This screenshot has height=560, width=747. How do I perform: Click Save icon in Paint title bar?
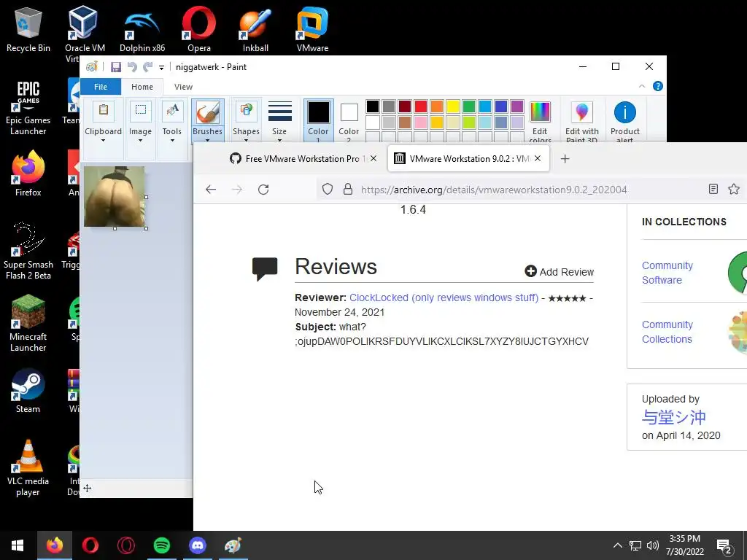(116, 67)
